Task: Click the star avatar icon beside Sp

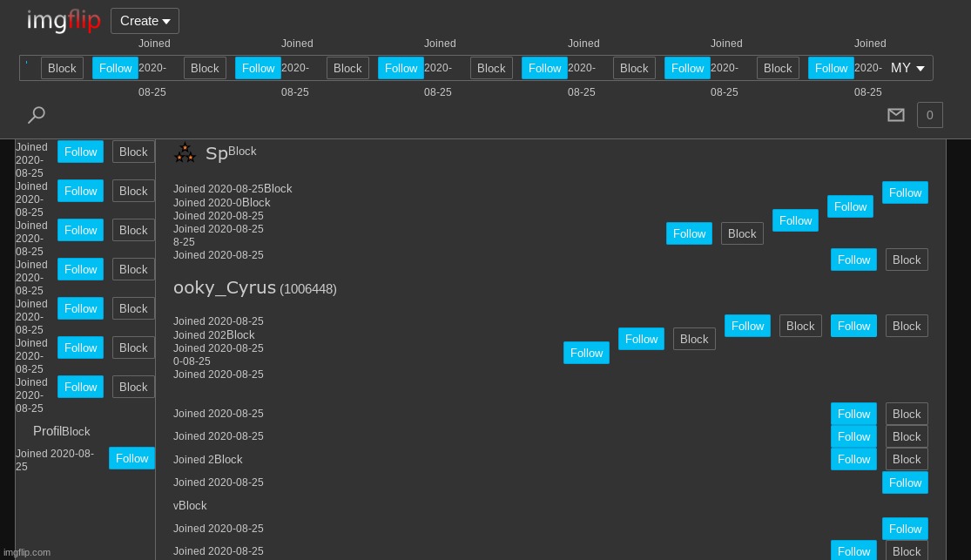Action: point(185,153)
